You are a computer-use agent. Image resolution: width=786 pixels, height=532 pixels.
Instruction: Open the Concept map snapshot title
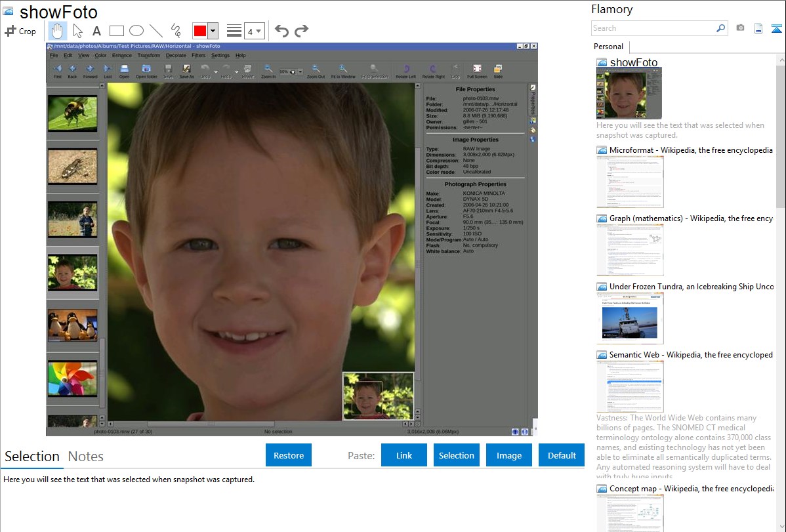691,488
